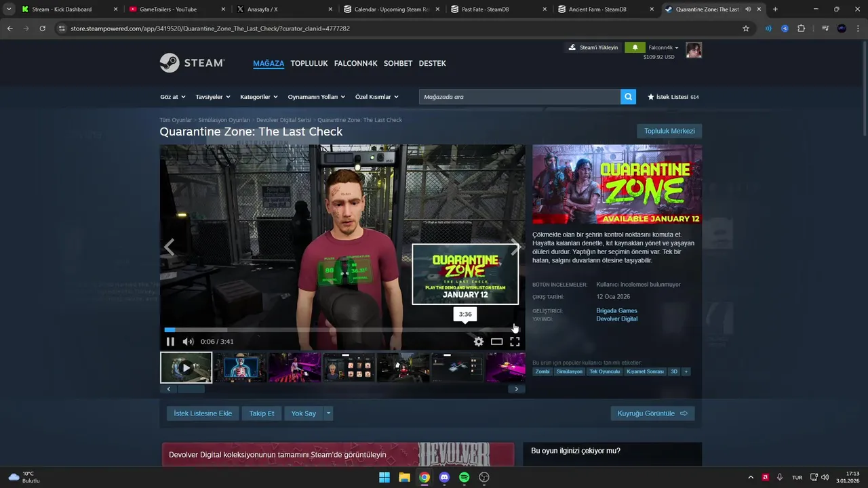
Task: Open İstek Listesi wishlist star link
Action: pyautogui.click(x=673, y=97)
